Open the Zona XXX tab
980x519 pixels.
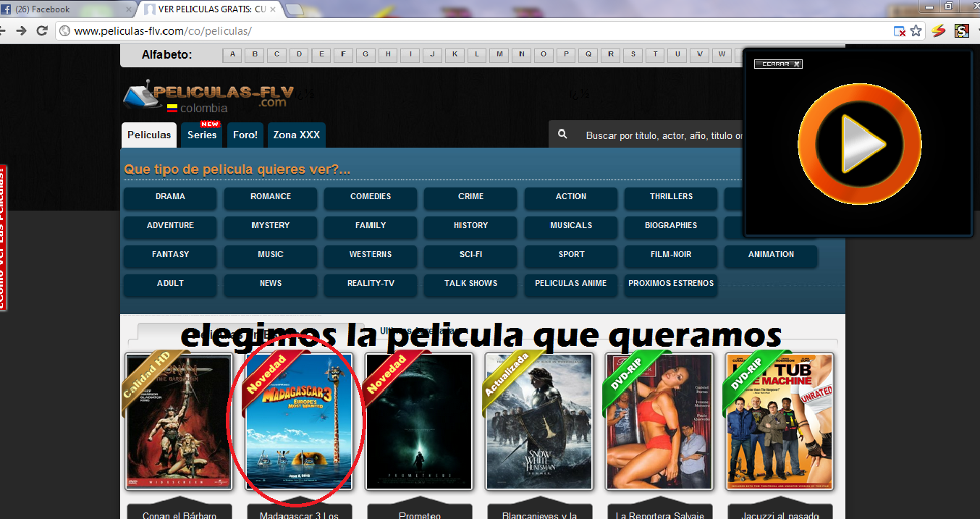(297, 135)
